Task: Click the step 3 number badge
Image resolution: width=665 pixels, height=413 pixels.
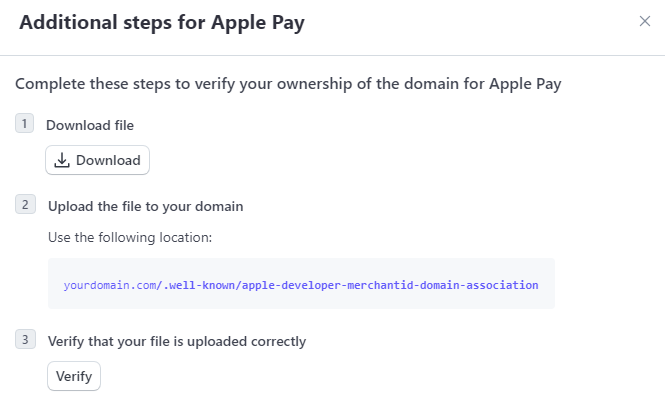Action: pyautogui.click(x=25, y=339)
